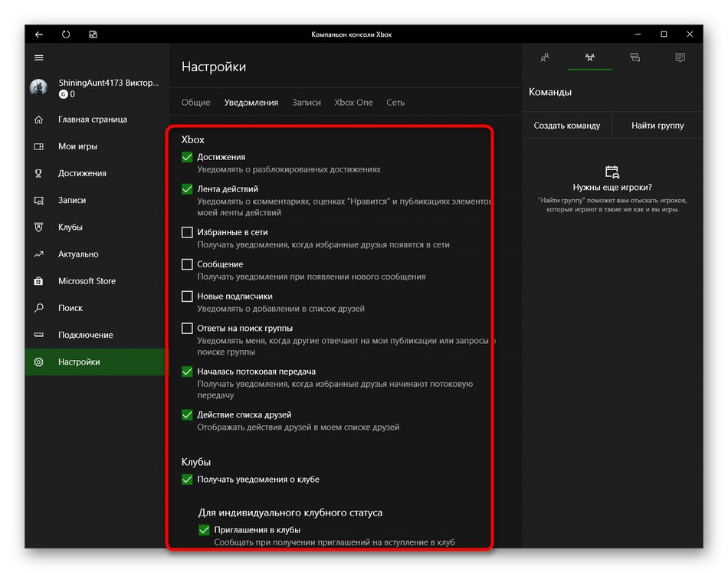The image size is (728, 573).
Task: Click the Клубы shield icon
Action: click(x=38, y=228)
